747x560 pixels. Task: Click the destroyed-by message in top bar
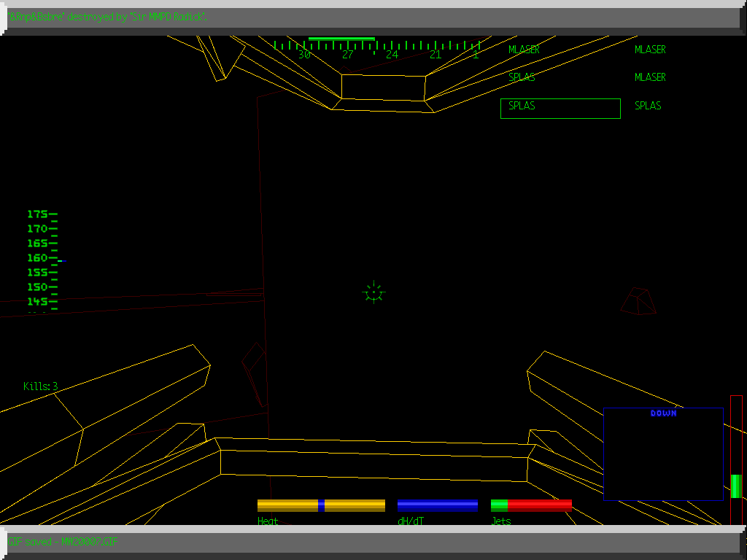(107, 17)
